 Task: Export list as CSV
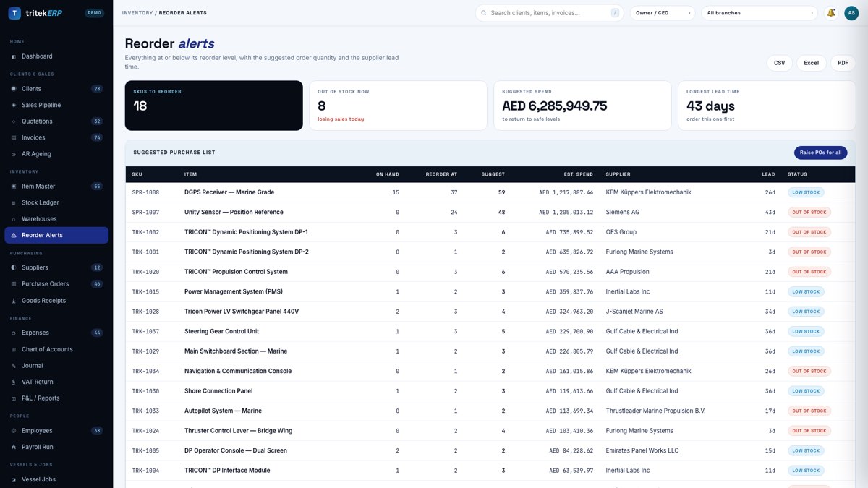tap(779, 63)
